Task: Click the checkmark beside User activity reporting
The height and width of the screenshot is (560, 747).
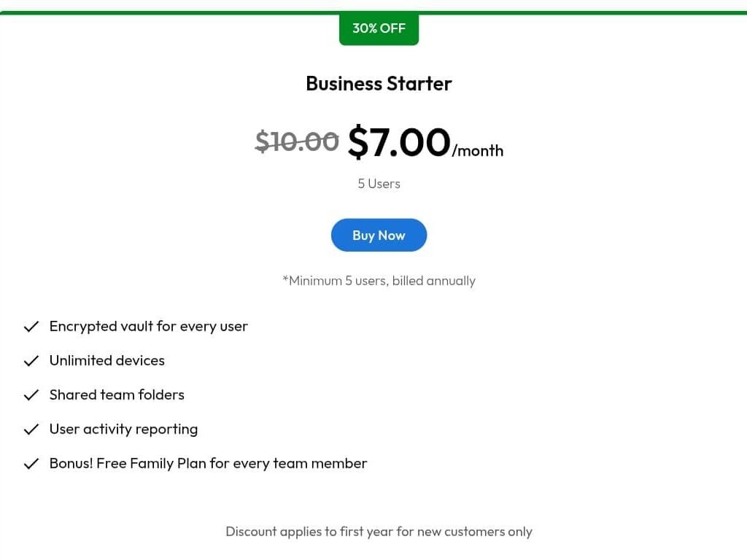Action: pyautogui.click(x=31, y=429)
